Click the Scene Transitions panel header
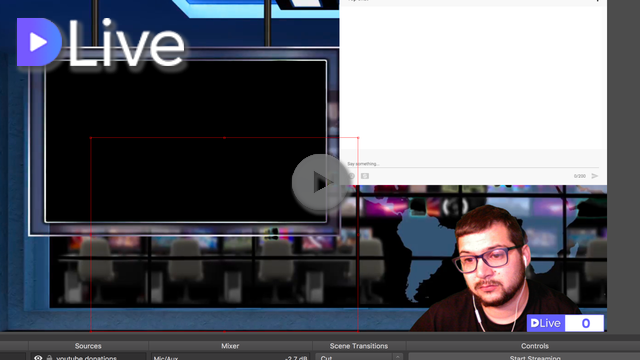The height and width of the screenshot is (360, 640). [359, 346]
